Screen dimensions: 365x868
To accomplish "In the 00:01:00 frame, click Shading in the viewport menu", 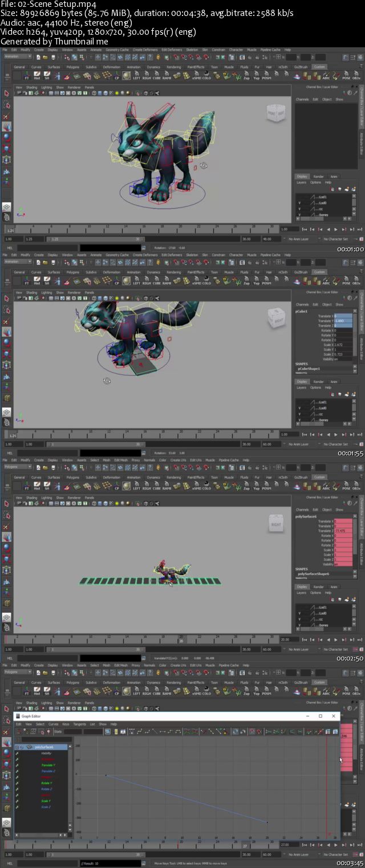I will click(31, 87).
